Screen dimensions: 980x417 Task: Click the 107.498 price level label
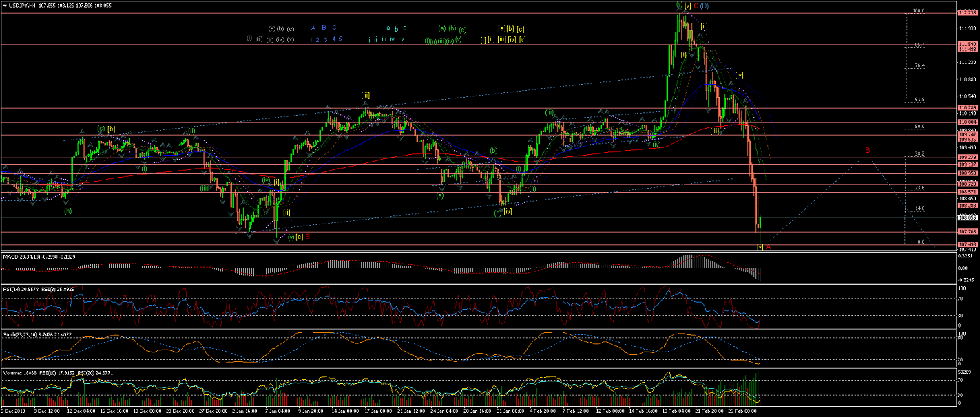coord(967,244)
